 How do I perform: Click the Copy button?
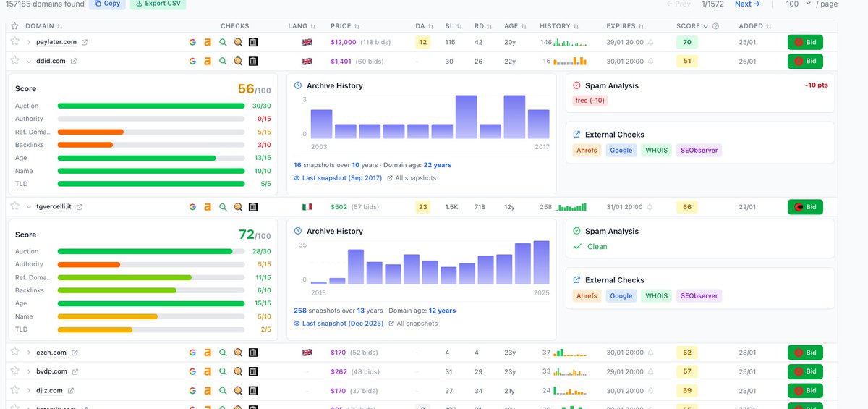106,4
